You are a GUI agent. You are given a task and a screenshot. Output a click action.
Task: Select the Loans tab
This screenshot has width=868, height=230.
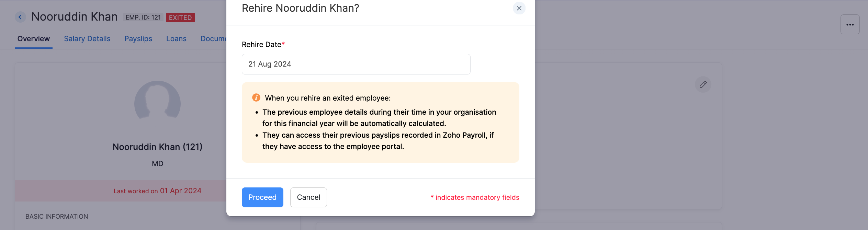pyautogui.click(x=176, y=38)
